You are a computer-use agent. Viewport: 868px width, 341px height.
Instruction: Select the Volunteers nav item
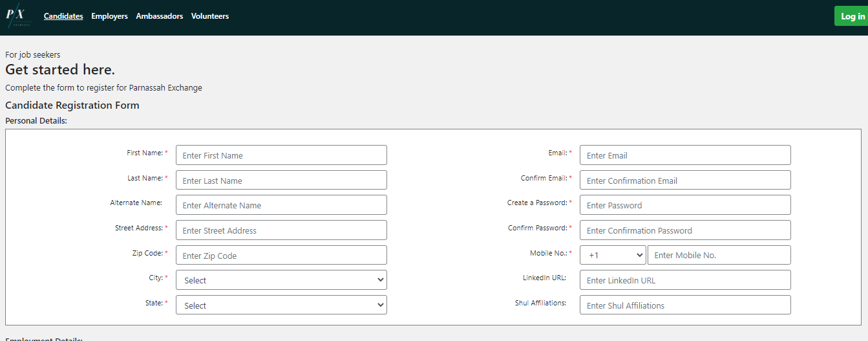pyautogui.click(x=210, y=16)
